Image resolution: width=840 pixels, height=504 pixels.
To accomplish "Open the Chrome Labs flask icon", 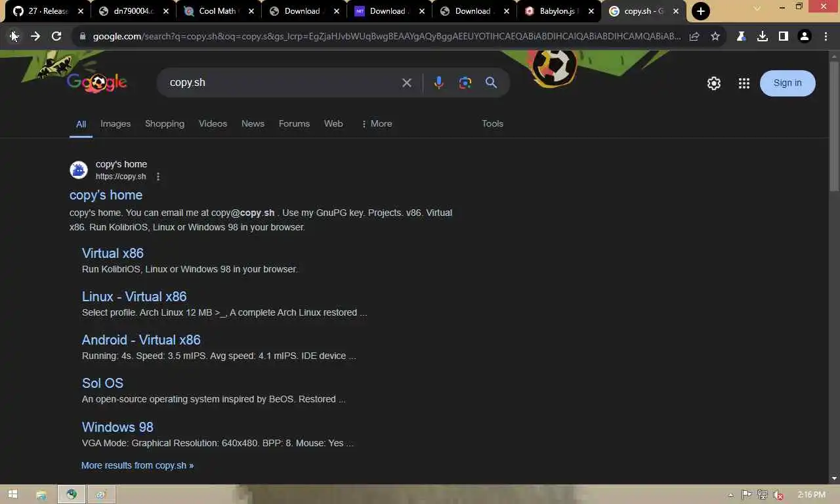I will 741,36.
